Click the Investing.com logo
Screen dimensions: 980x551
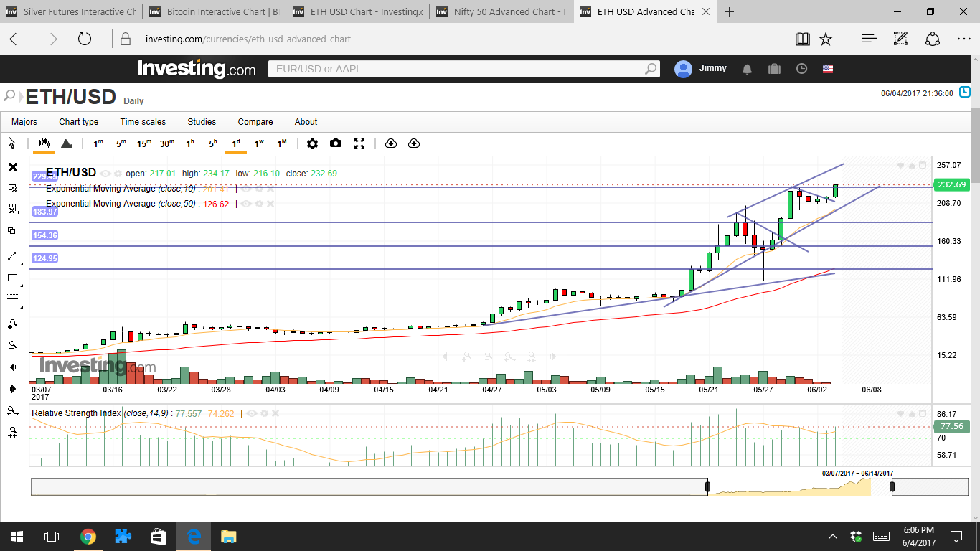click(x=196, y=69)
